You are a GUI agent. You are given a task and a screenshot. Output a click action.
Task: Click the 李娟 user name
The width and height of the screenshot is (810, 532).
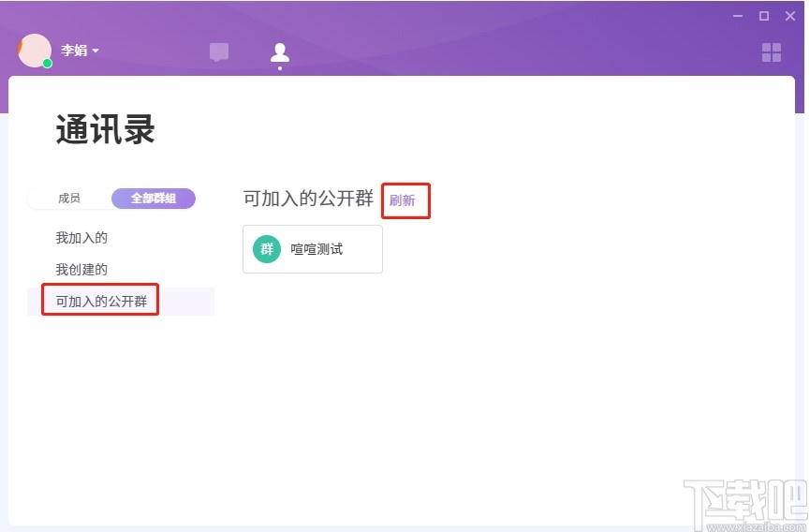coord(74,51)
